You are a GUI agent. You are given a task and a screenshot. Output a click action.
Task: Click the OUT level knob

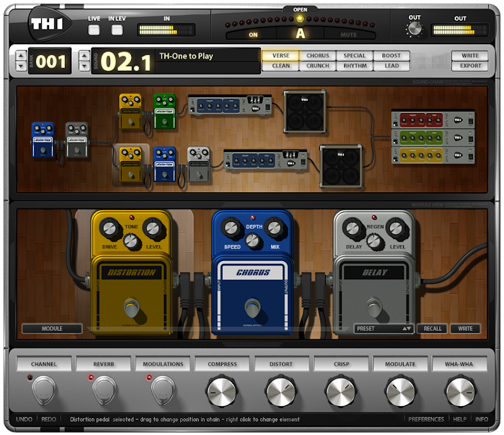click(415, 28)
